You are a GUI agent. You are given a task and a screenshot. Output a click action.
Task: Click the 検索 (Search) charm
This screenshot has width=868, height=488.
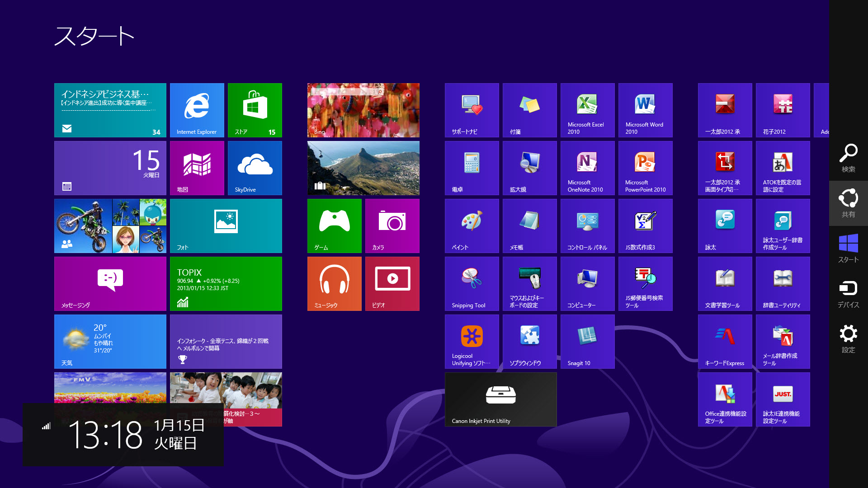click(x=848, y=158)
